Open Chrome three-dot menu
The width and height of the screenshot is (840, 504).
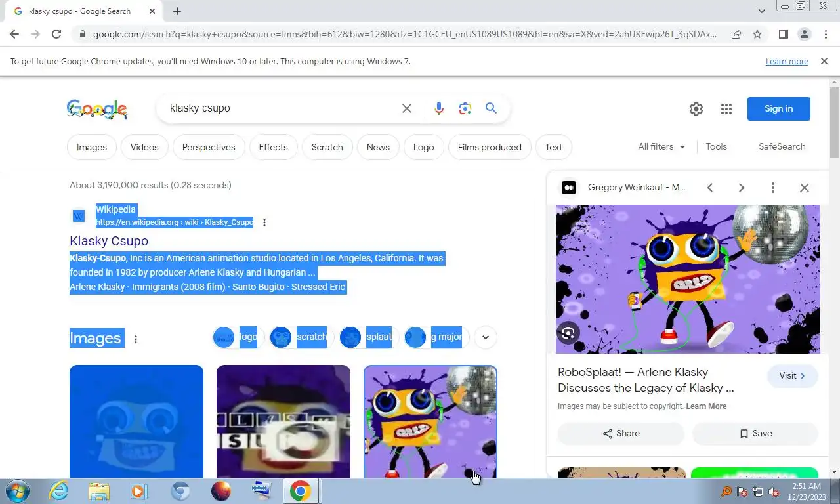click(x=825, y=34)
